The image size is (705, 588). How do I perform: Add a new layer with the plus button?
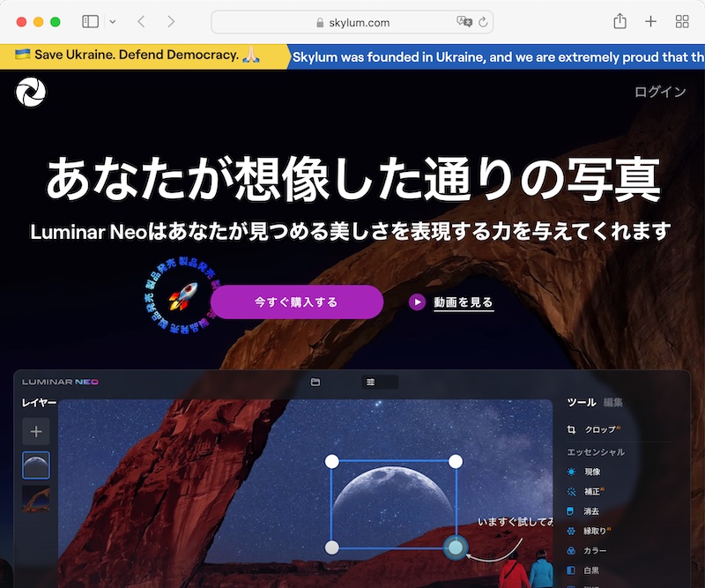(x=35, y=431)
